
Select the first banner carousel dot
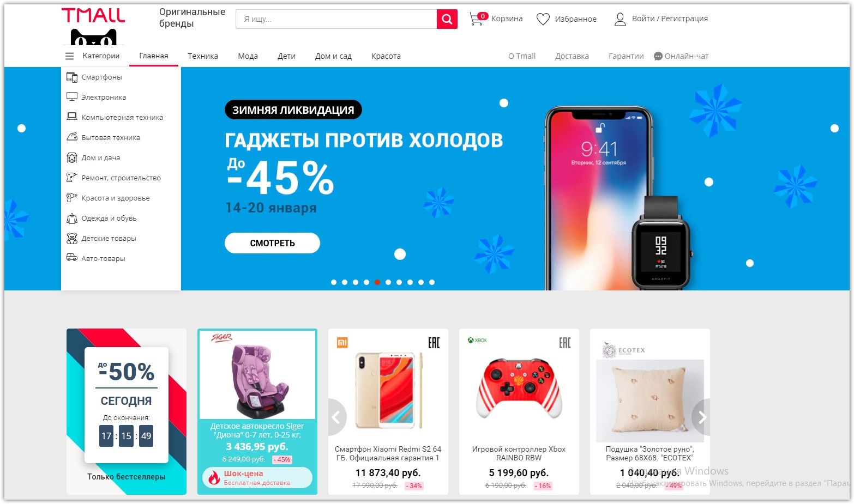(334, 282)
